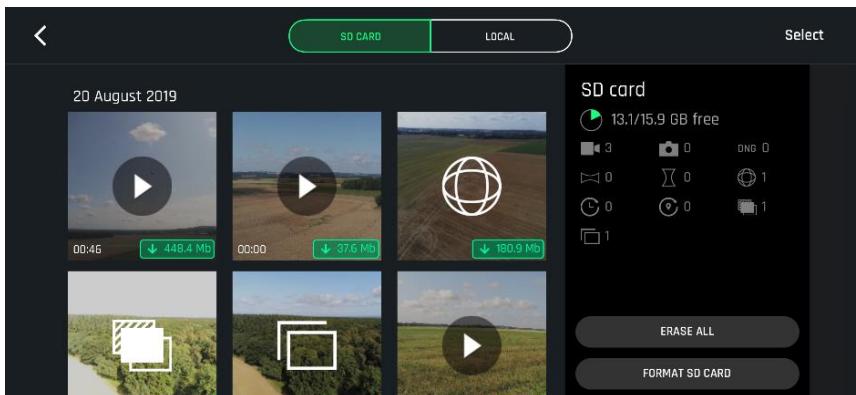Filter by DNG file count

click(747, 148)
